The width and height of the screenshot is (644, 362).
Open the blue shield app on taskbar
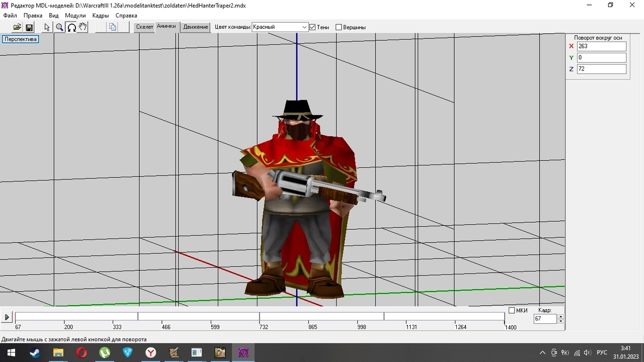tap(127, 352)
